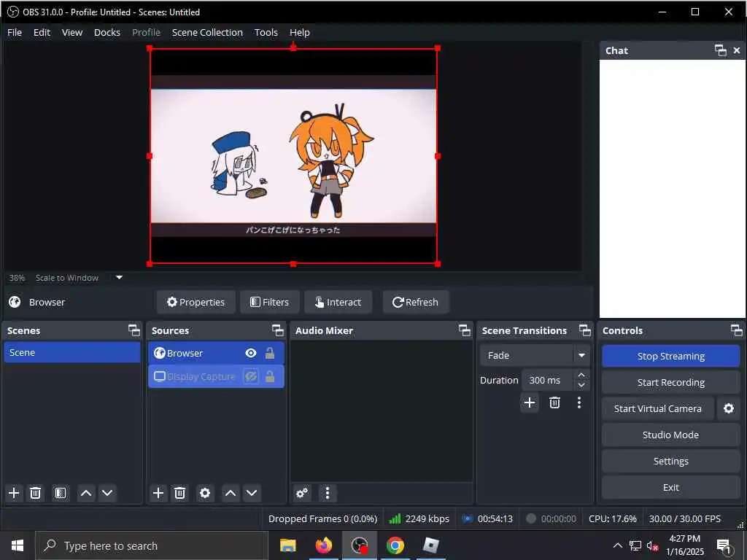Open source properties gear in Sources panel

point(205,493)
